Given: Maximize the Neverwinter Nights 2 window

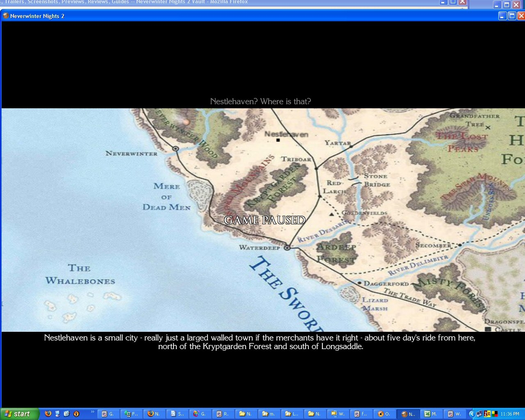Looking at the screenshot, I should click(x=512, y=16).
